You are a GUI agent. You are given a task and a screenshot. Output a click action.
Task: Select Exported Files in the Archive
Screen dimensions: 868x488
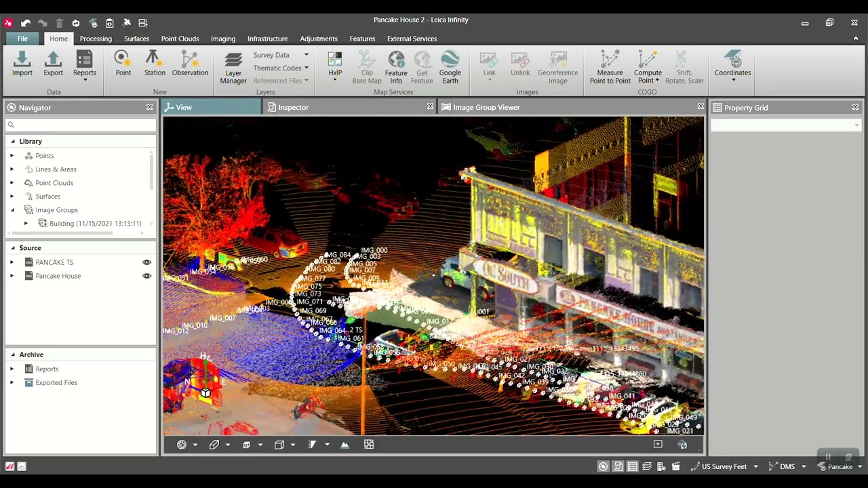pyautogui.click(x=56, y=382)
